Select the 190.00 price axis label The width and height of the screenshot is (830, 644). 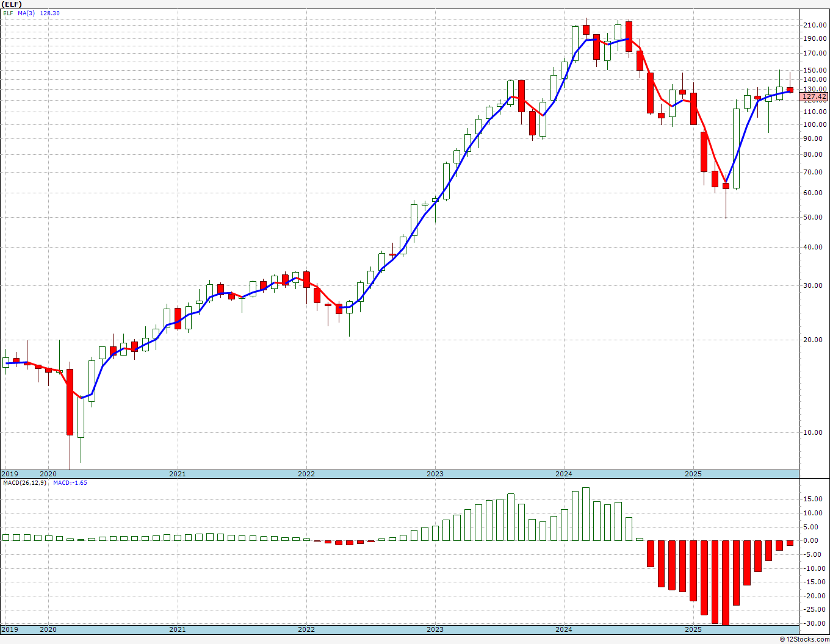(814, 38)
